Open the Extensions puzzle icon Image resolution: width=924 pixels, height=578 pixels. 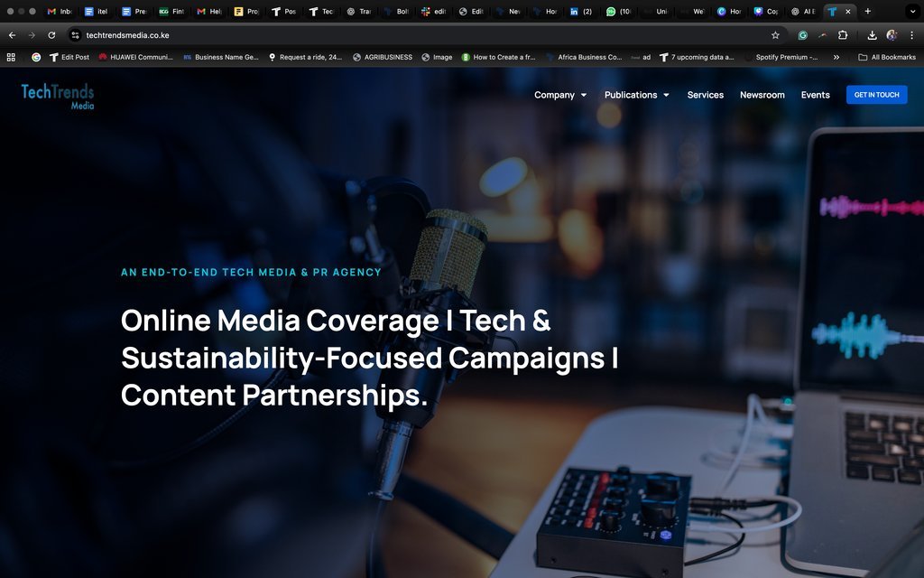tap(843, 35)
